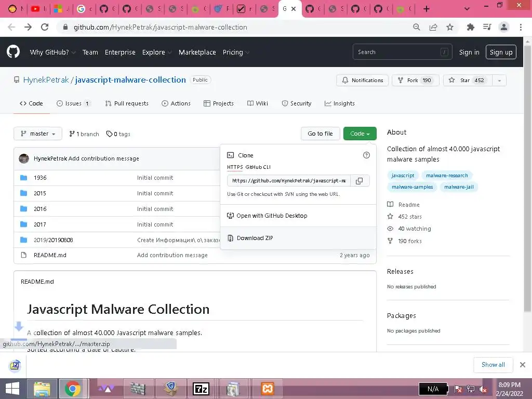Switch to the Security tab

click(297, 103)
